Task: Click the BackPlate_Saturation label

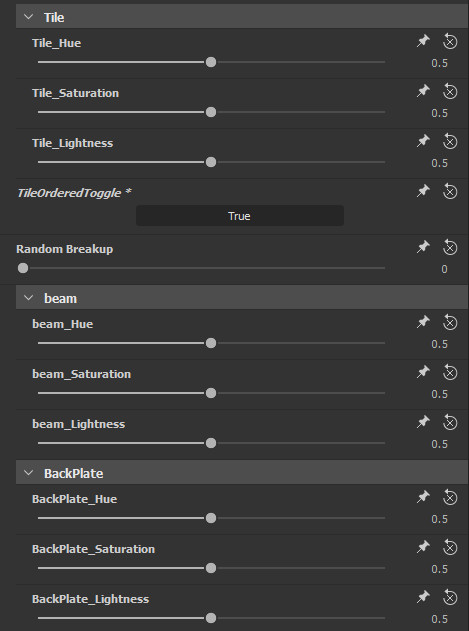Action: coord(93,549)
